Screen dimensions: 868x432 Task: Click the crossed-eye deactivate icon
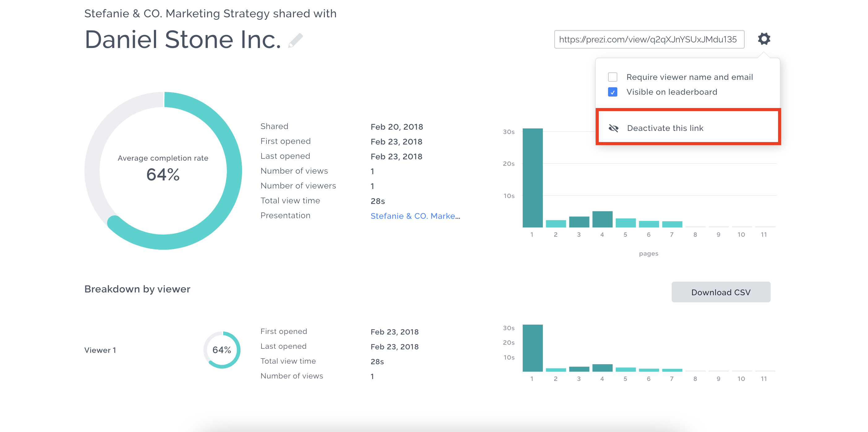tap(613, 128)
